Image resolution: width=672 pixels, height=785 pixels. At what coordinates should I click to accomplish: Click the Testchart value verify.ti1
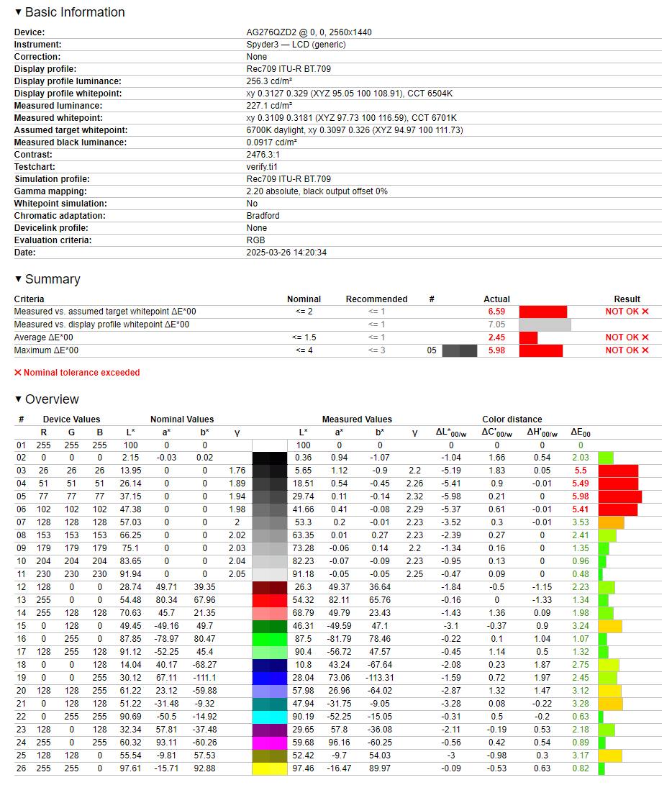263,167
